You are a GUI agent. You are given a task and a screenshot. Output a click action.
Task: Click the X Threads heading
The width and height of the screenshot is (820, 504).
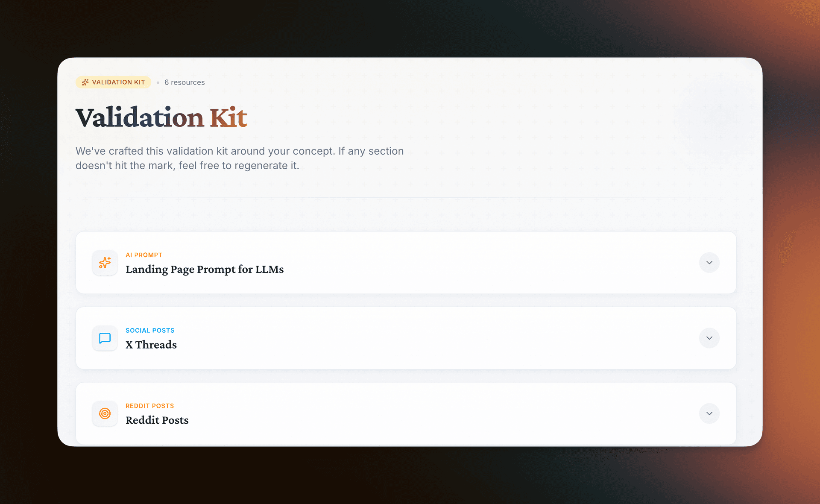(x=151, y=345)
